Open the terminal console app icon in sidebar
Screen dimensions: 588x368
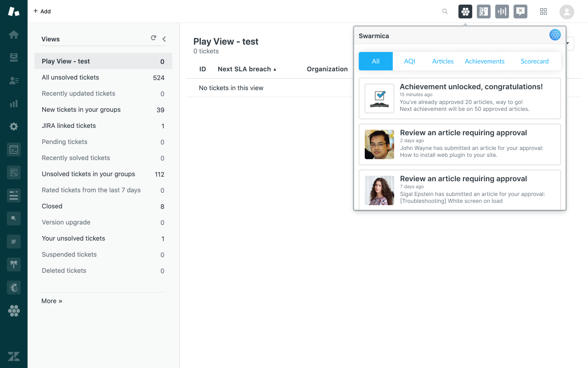tap(14, 149)
